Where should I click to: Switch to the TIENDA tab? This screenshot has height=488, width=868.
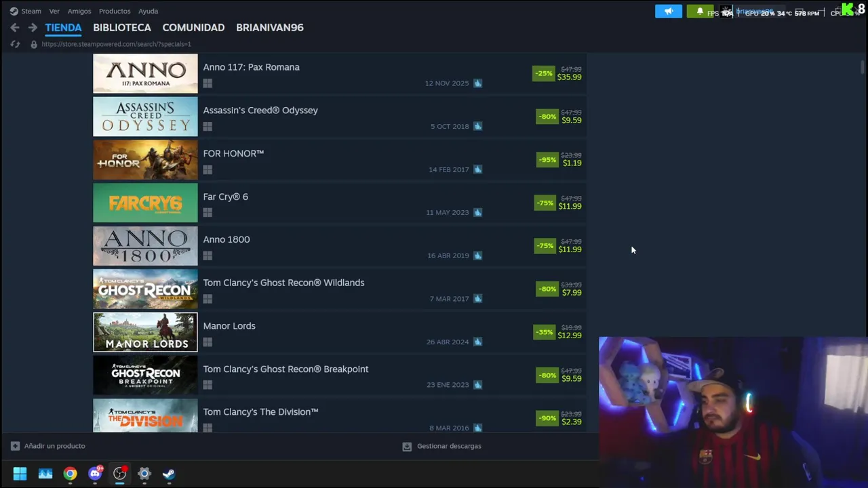point(63,28)
